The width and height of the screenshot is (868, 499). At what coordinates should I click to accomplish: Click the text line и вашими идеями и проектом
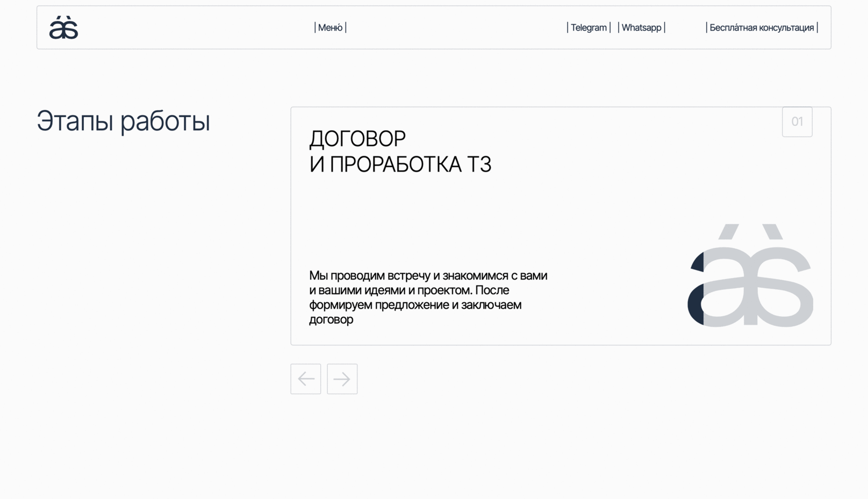408,290
